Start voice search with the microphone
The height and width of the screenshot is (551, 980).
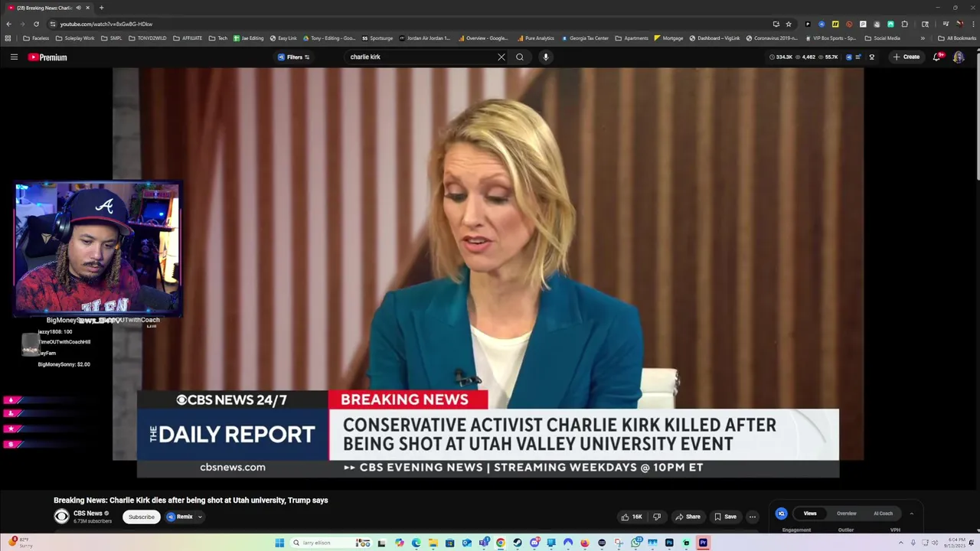click(x=546, y=57)
